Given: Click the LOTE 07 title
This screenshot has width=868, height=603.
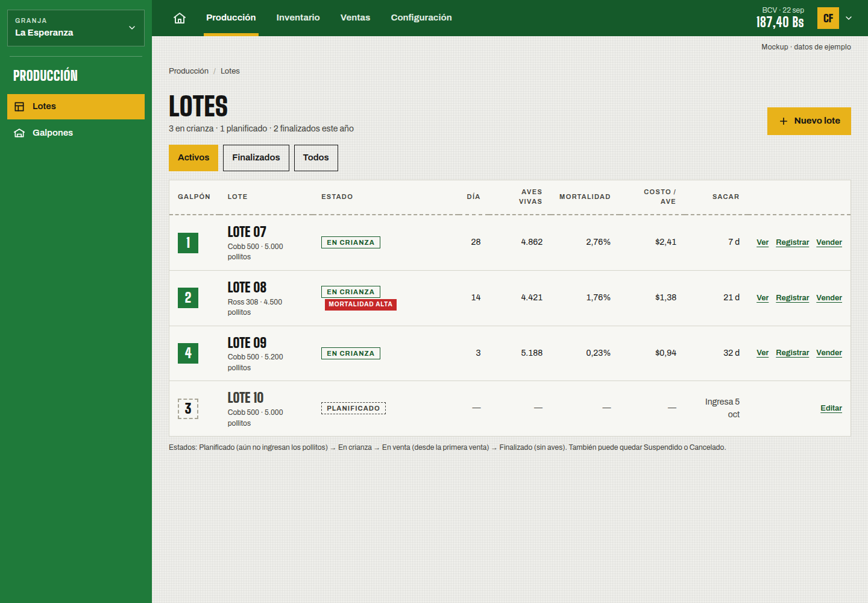Looking at the screenshot, I should tap(247, 232).
